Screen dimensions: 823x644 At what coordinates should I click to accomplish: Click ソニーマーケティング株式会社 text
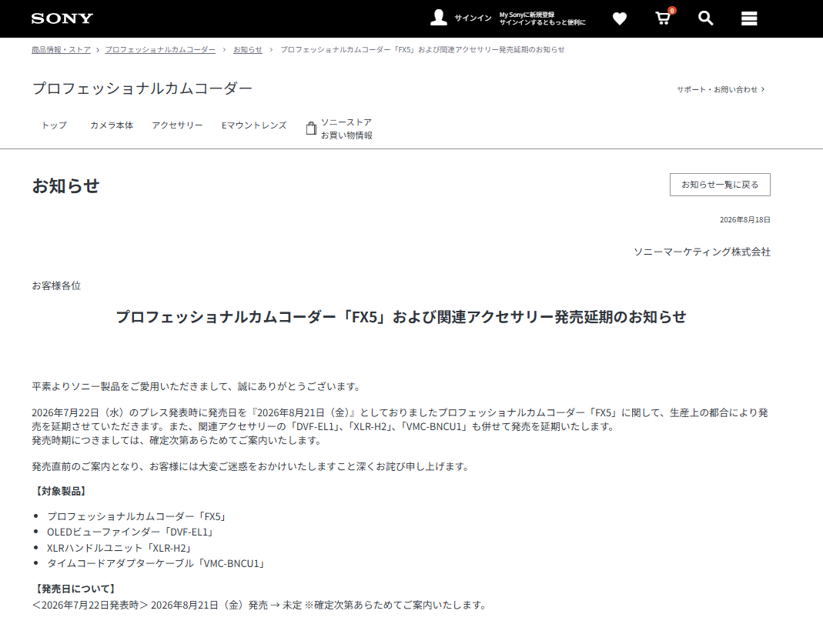point(702,252)
